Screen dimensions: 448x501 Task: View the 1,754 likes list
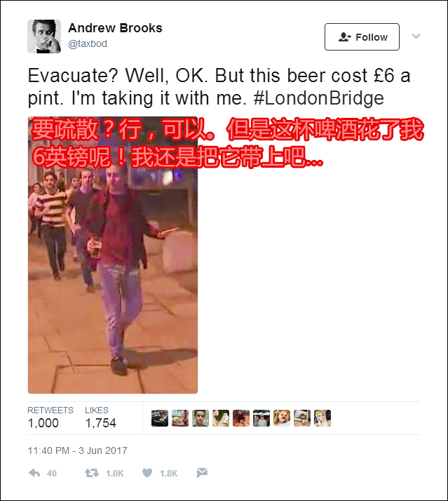click(x=100, y=417)
